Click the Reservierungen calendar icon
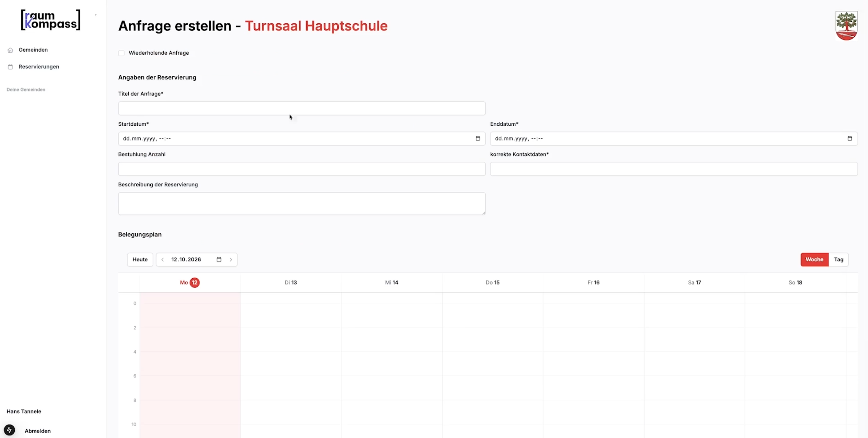Screen dimensions: 868x438 [11, 67]
